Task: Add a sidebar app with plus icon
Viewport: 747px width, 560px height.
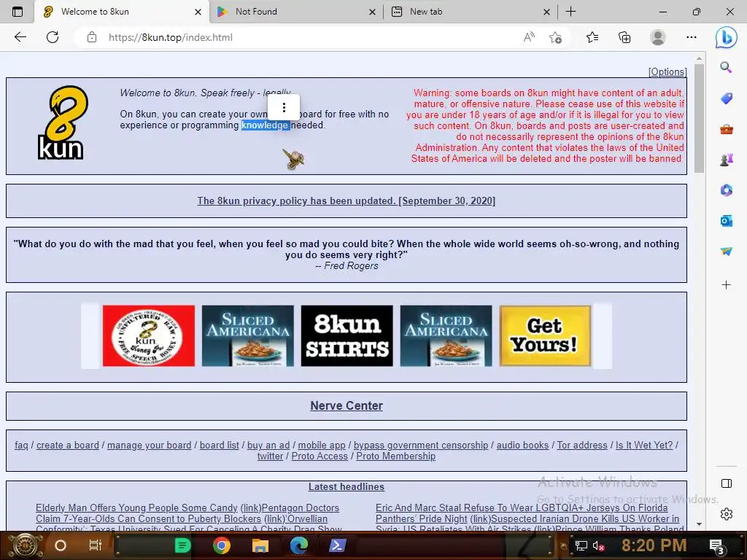Action: [726, 285]
